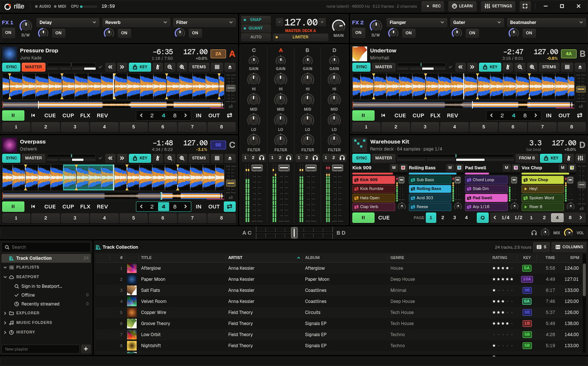Seek forward on deck A
Image resolution: width=588 pixels, height=366 pixels.
(x=122, y=67)
